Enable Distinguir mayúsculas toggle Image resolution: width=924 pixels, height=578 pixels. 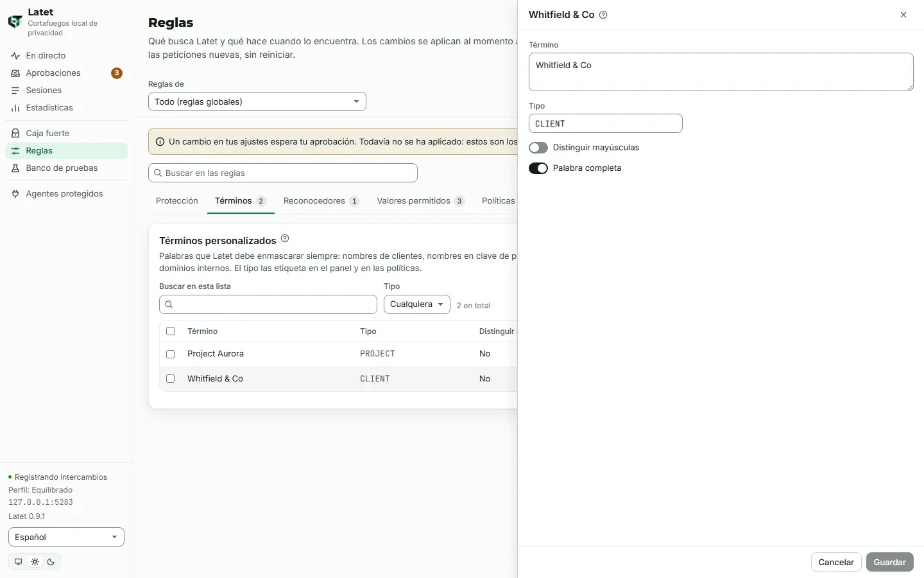[538, 148]
